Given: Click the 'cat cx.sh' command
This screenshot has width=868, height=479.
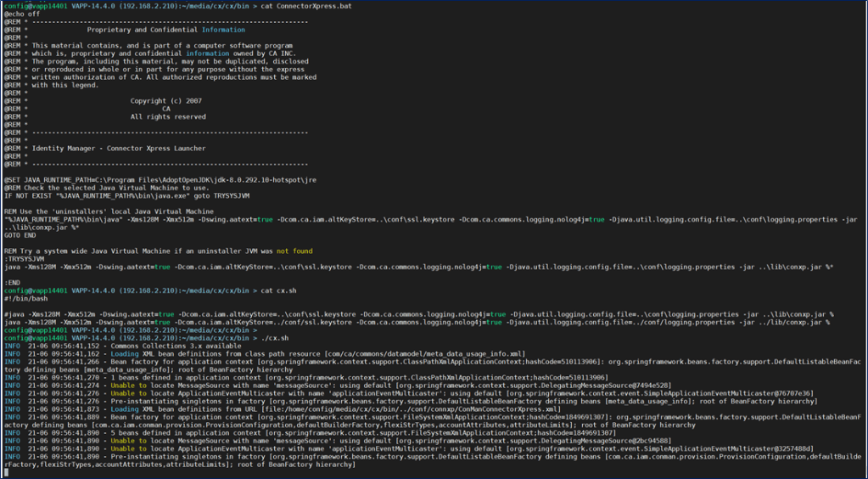Looking at the screenshot, I should 278,290.
